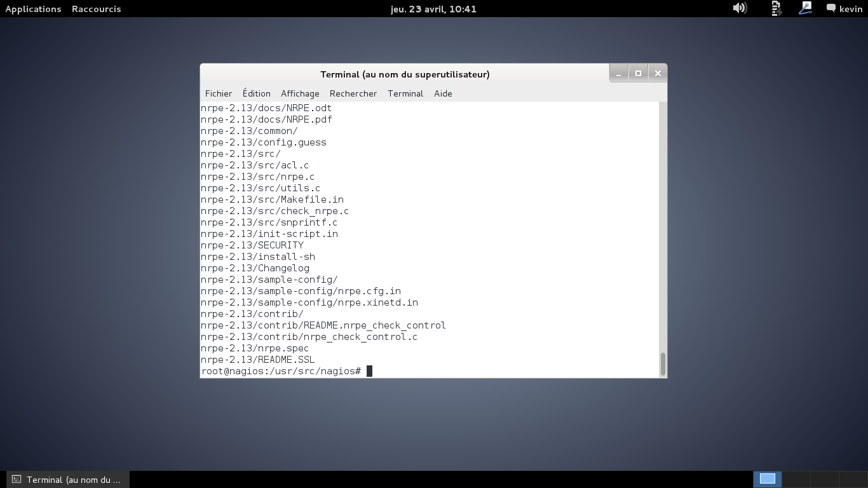868x488 pixels.
Task: Click the terminal vertical scrollbar handle
Action: (663, 364)
